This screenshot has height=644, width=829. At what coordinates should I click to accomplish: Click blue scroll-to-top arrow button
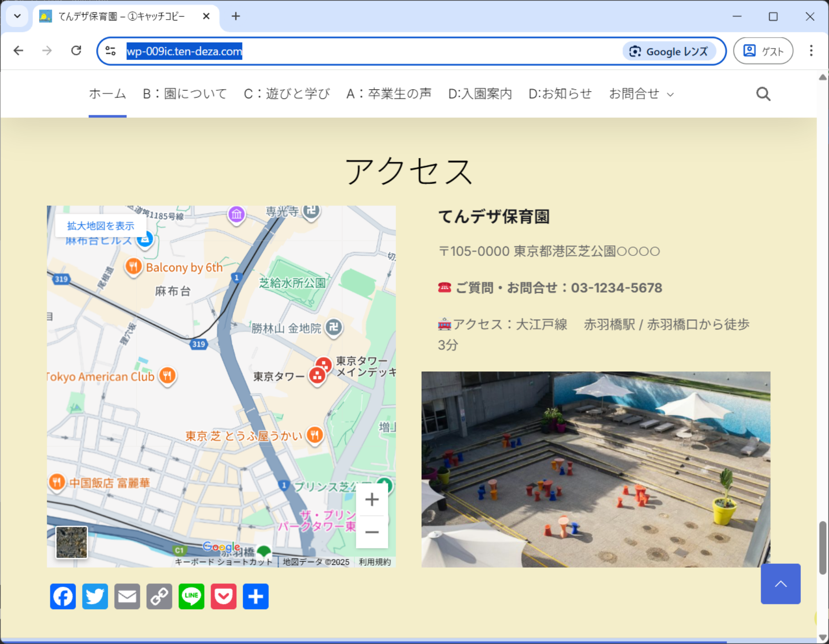780,584
